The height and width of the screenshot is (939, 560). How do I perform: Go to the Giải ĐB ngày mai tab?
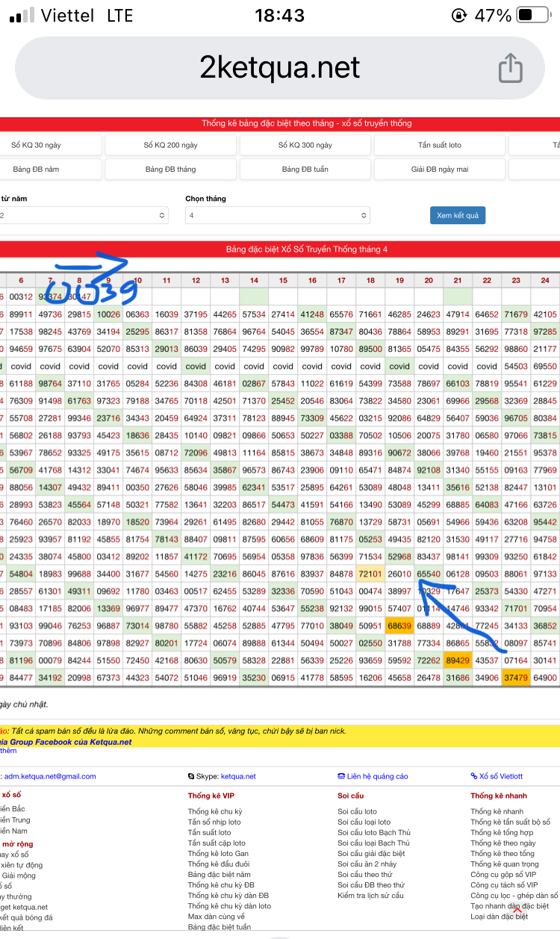[x=440, y=170]
